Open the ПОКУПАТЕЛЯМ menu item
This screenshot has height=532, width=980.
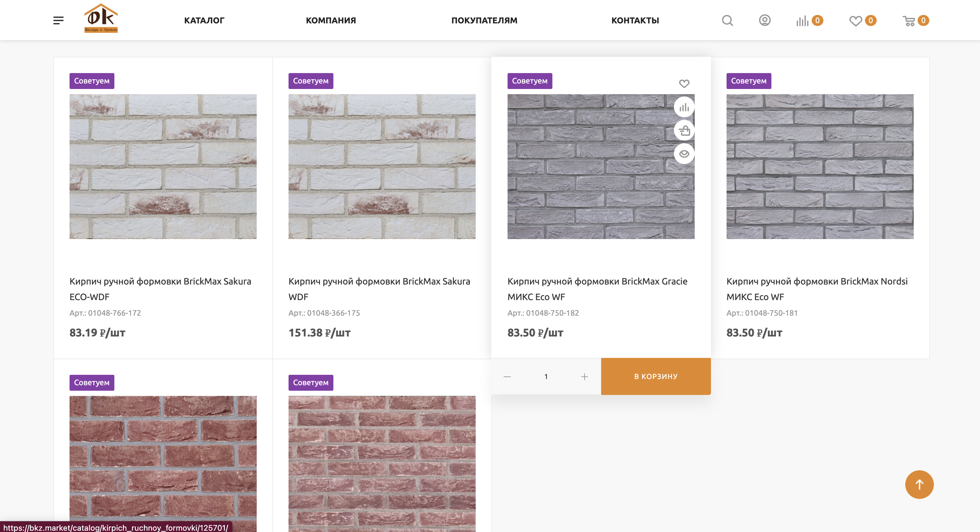pyautogui.click(x=484, y=20)
